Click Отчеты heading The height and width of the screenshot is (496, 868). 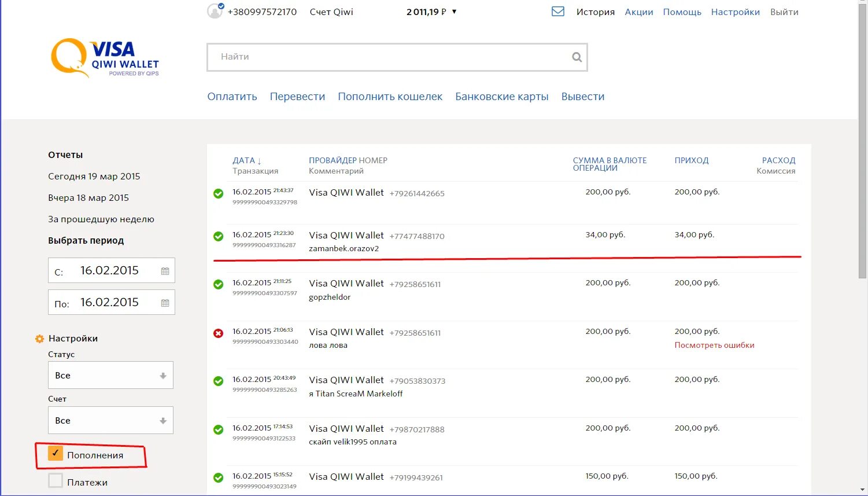65,155
